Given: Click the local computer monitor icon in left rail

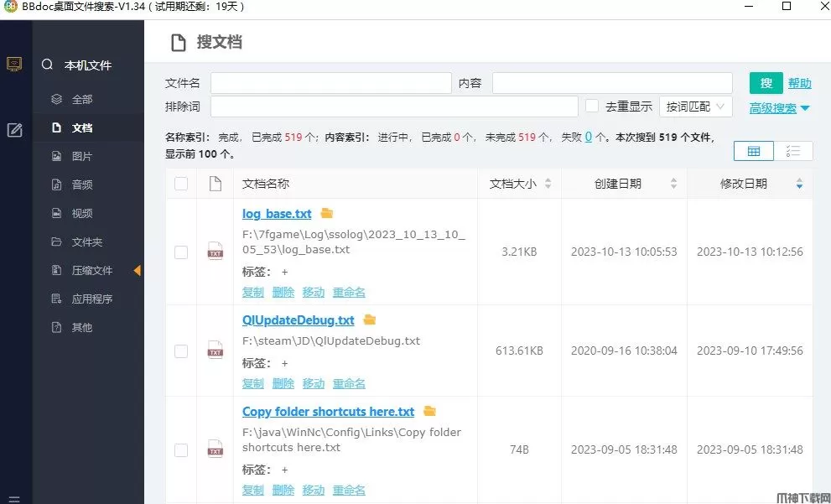Looking at the screenshot, I should 14,64.
